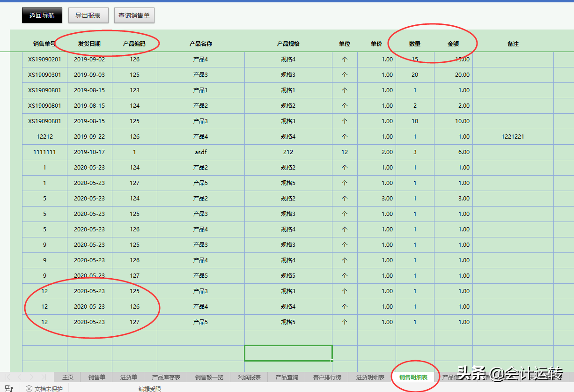Select the 金额 column header
Image resolution: width=574 pixels, height=392 pixels.
click(453, 44)
